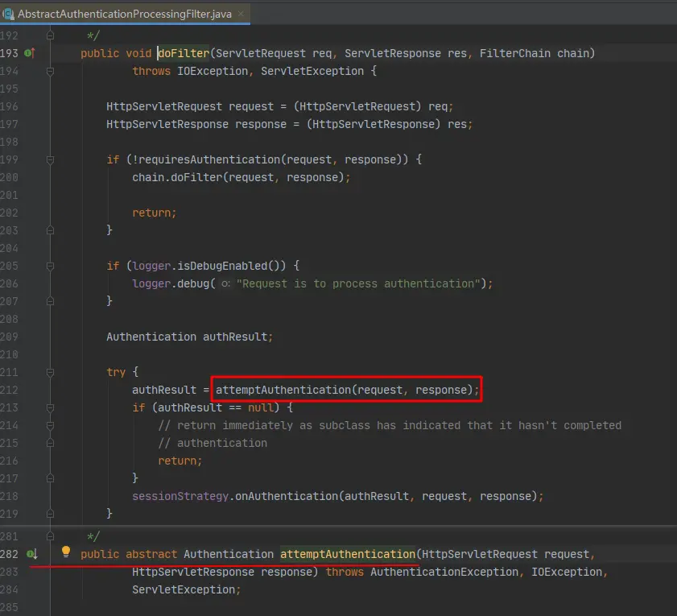This screenshot has height=616, width=677.
Task: Click requiresAuthentication on line 199
Action: click(209, 159)
